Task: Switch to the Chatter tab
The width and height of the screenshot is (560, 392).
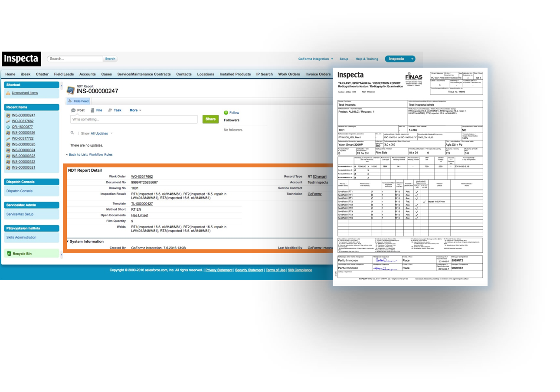Action: [42, 74]
